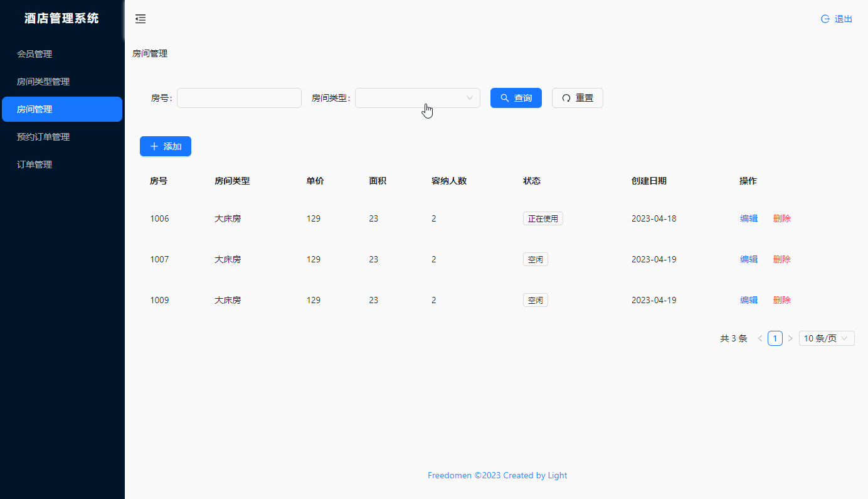Click the 2023-04-19 date in row 1009
This screenshot has height=499, width=868.
654,300
